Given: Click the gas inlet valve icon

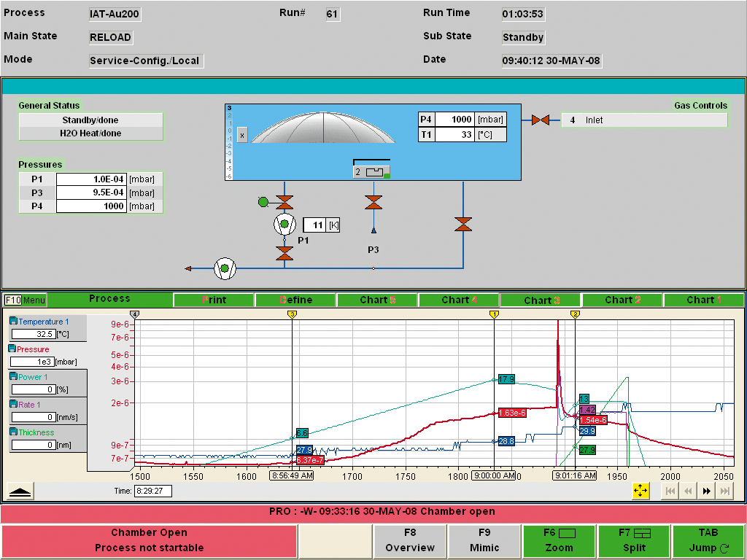Looking at the screenshot, I should coord(541,120).
